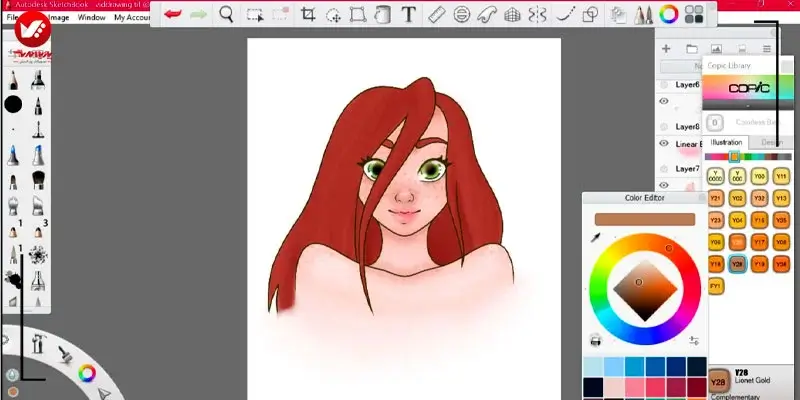Click the green Redo arrow
This screenshot has height=400, width=800.
[198, 14]
